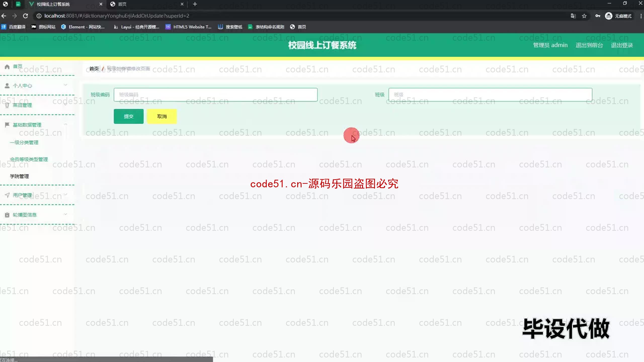Expand the 轮播图信息 chevron arrow
The width and height of the screenshot is (644, 362).
tap(65, 214)
